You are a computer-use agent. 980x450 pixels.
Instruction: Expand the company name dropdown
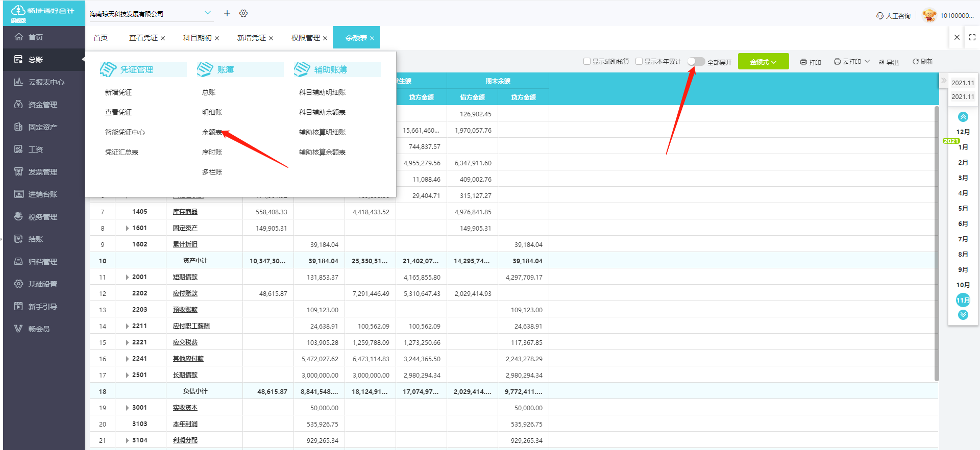coord(208,13)
